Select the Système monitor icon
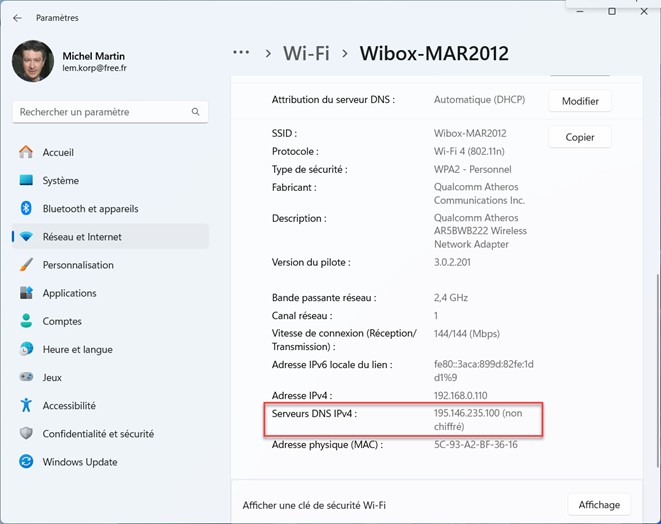The height and width of the screenshot is (524, 661). point(26,181)
